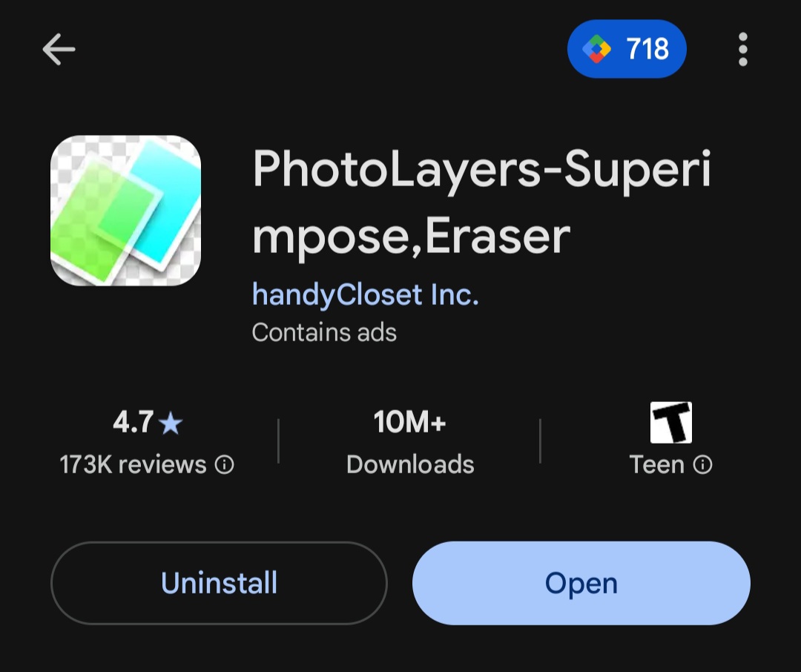
Task: Tap the Contains ads label
Action: [324, 333]
